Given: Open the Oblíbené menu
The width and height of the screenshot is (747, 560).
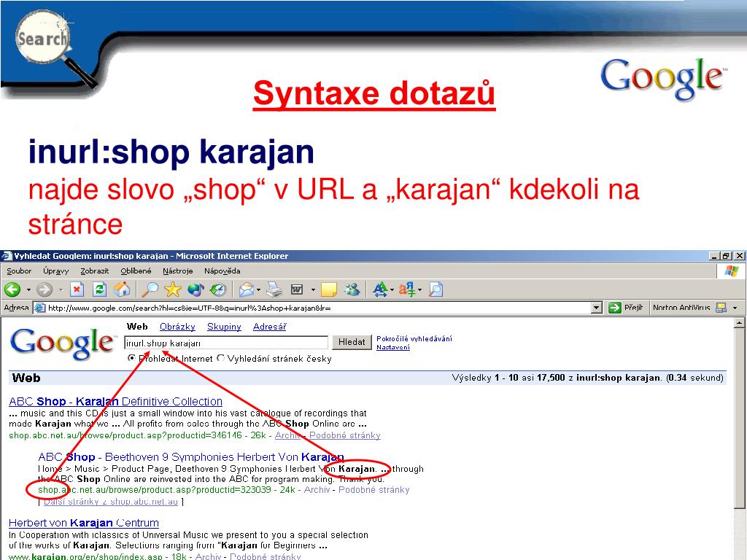Looking at the screenshot, I should (136, 271).
